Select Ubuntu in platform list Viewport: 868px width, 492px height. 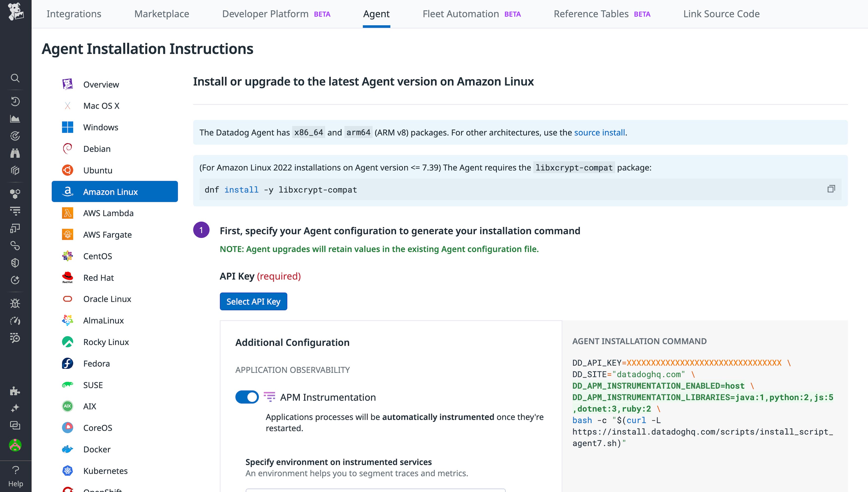tap(98, 170)
